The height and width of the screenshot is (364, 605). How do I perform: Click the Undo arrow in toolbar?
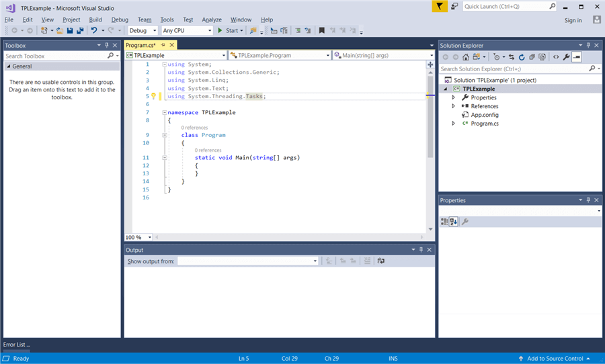click(94, 30)
